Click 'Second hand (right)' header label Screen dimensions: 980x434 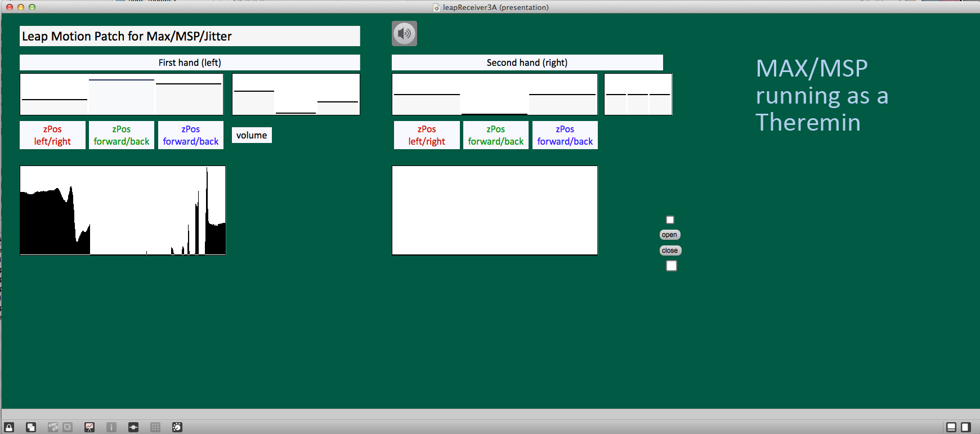pos(527,62)
